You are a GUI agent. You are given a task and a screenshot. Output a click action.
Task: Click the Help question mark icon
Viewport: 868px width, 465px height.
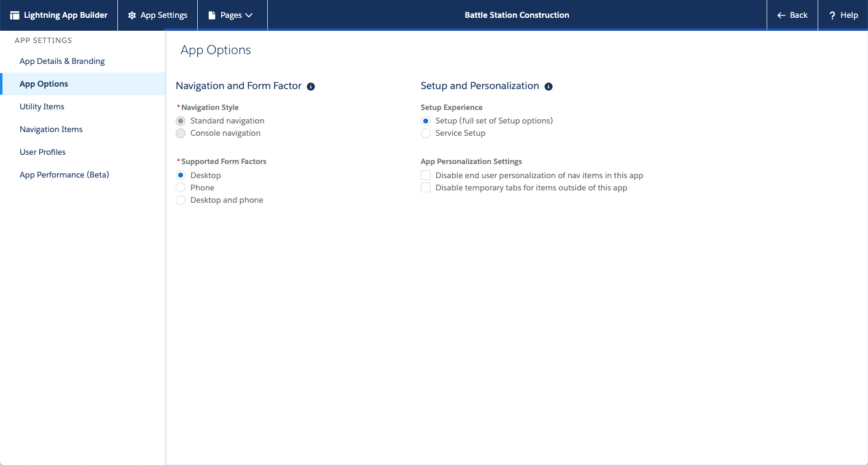[832, 15]
